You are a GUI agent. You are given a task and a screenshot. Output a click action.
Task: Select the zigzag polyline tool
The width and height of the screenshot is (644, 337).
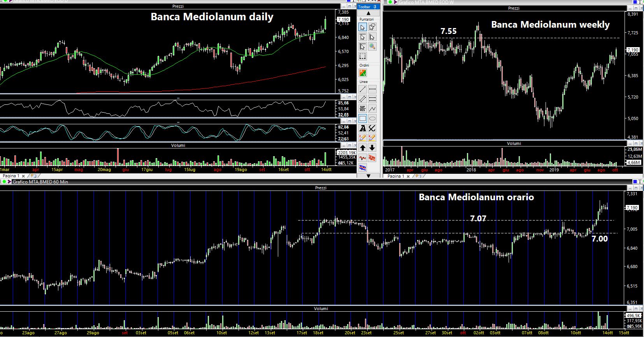372,109
